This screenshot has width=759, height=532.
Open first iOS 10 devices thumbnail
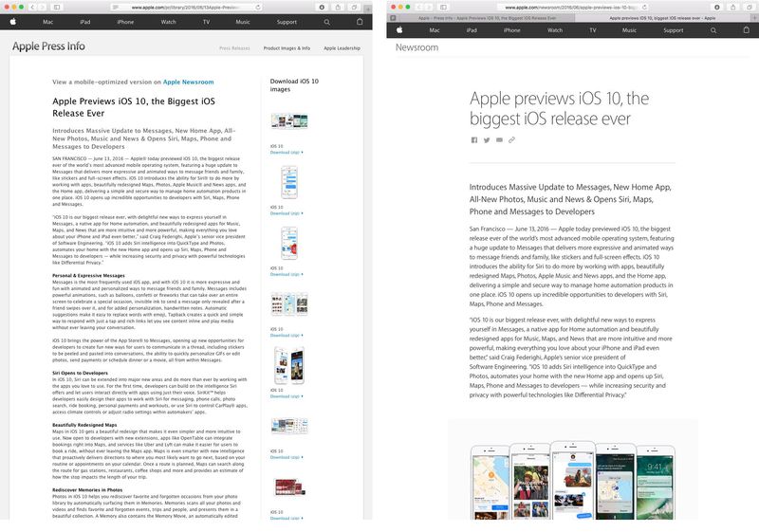point(289,121)
